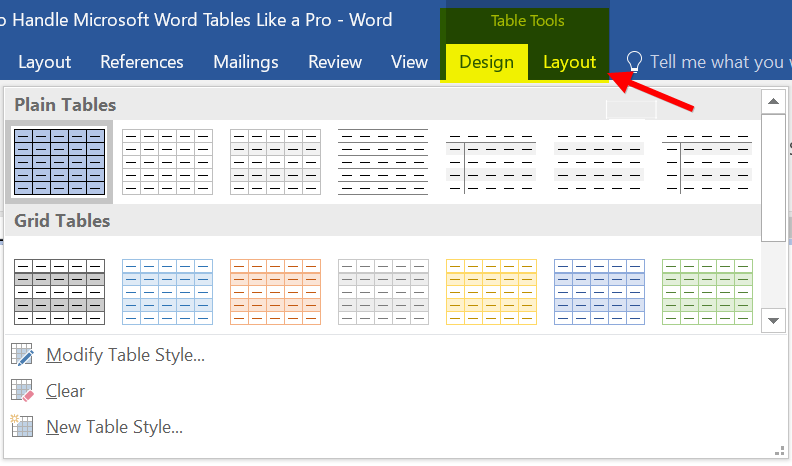Open the References tab
Viewport: 792px width, 466px height.
(142, 62)
